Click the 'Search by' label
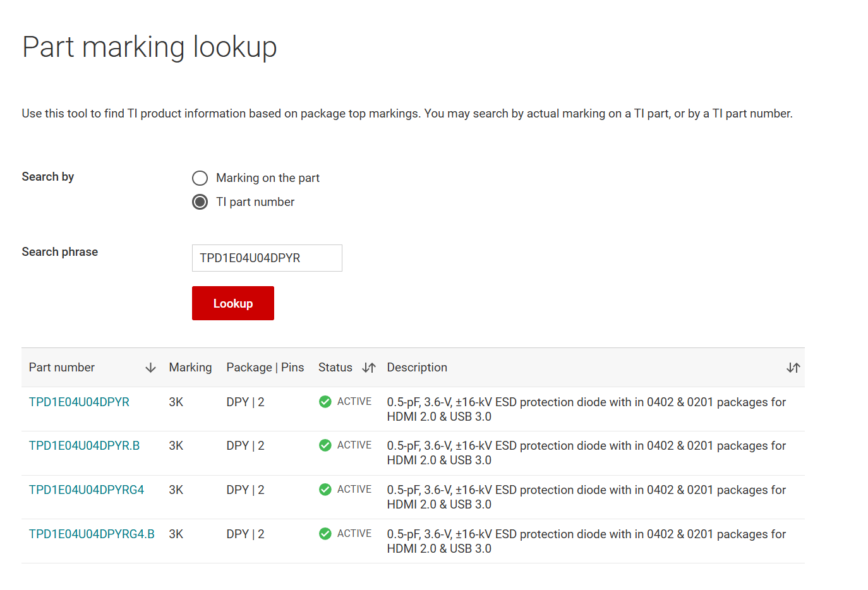The height and width of the screenshot is (590, 868). pyautogui.click(x=48, y=177)
